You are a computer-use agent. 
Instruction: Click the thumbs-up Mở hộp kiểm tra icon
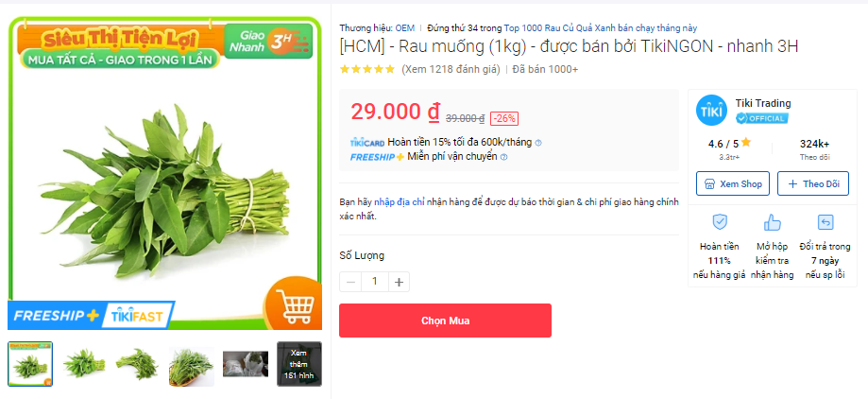(772, 222)
